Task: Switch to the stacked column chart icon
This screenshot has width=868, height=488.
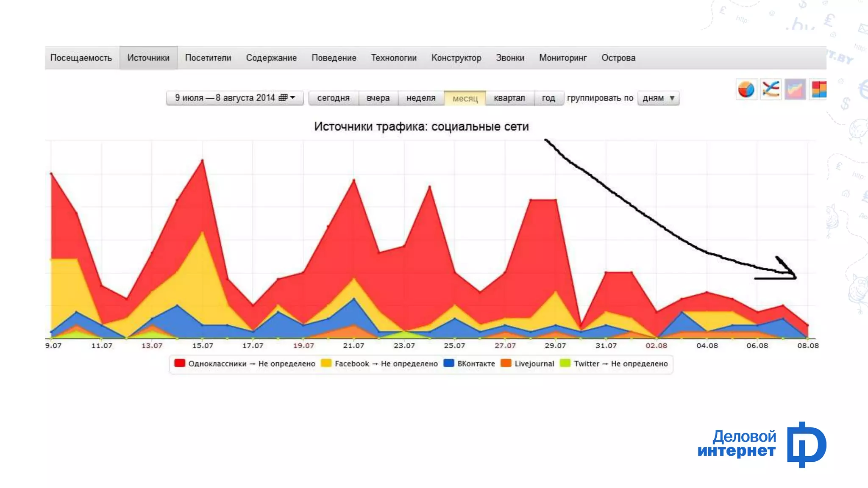Action: pos(818,89)
